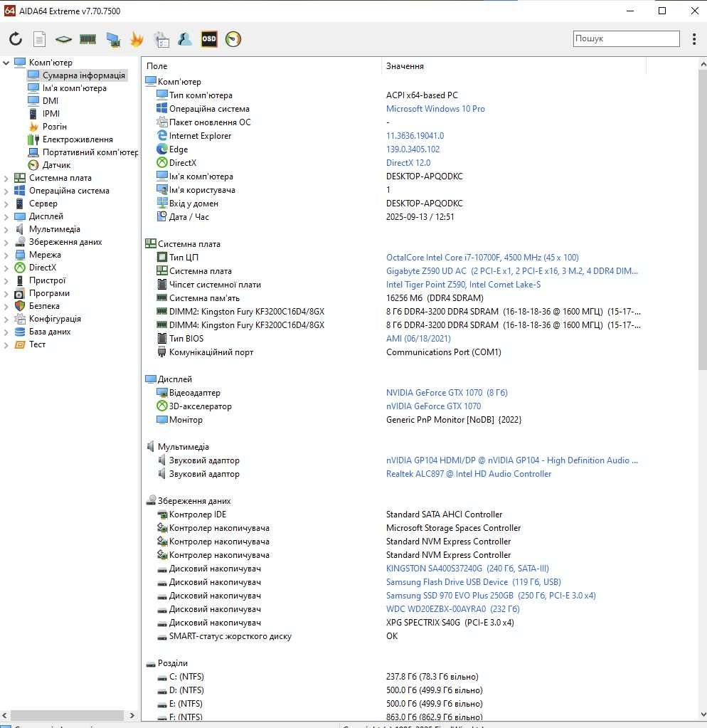
Task: Open the NVIDIA GeForce GTX 1070 (8 Гб) link
Action: (x=447, y=393)
